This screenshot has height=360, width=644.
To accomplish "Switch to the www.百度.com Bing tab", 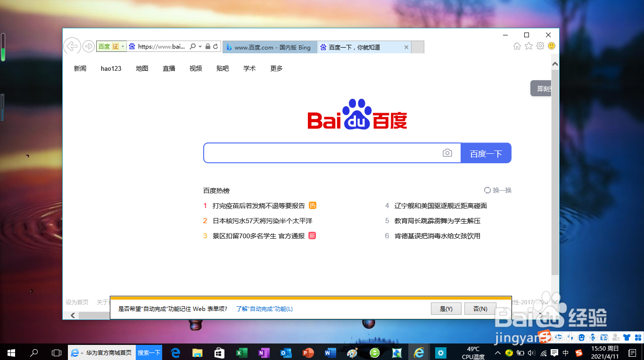I will pyautogui.click(x=269, y=47).
